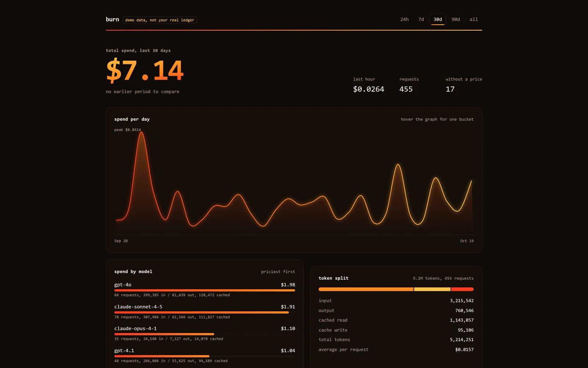Click the 'spend per day' chart heading
Image resolution: width=588 pixels, height=368 pixels.
[x=132, y=119]
